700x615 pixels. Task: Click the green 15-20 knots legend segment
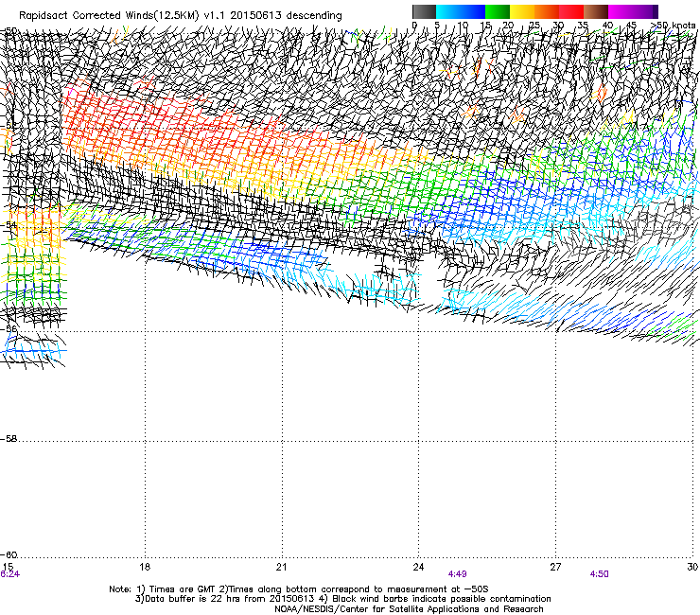point(498,11)
